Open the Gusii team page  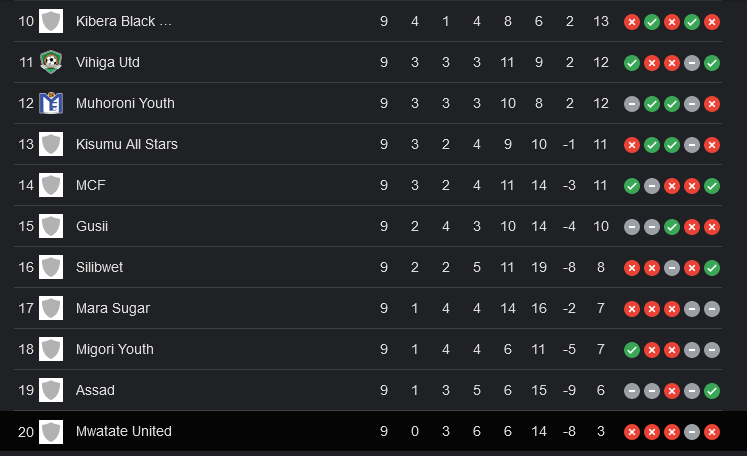[x=92, y=226]
